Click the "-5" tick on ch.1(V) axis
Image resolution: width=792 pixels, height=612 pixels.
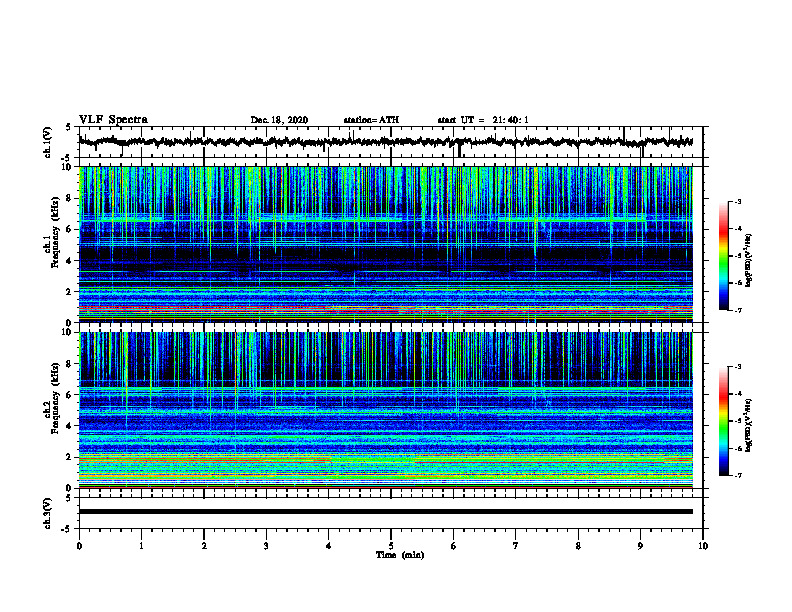67,158
